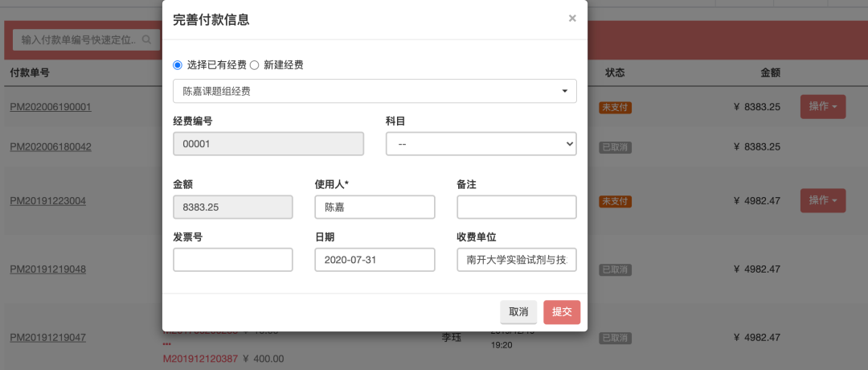The height and width of the screenshot is (370, 868).
Task: Click the 备注 input field
Action: coord(516,207)
